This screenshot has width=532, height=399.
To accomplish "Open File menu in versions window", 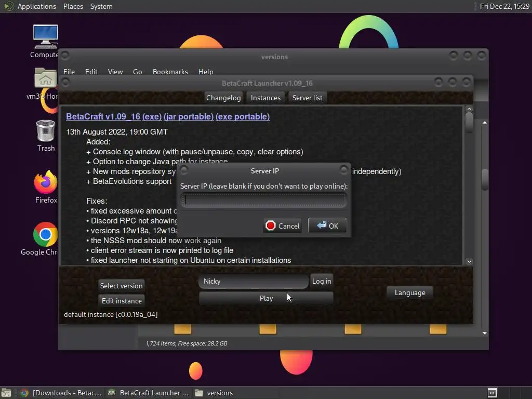I will (x=69, y=72).
